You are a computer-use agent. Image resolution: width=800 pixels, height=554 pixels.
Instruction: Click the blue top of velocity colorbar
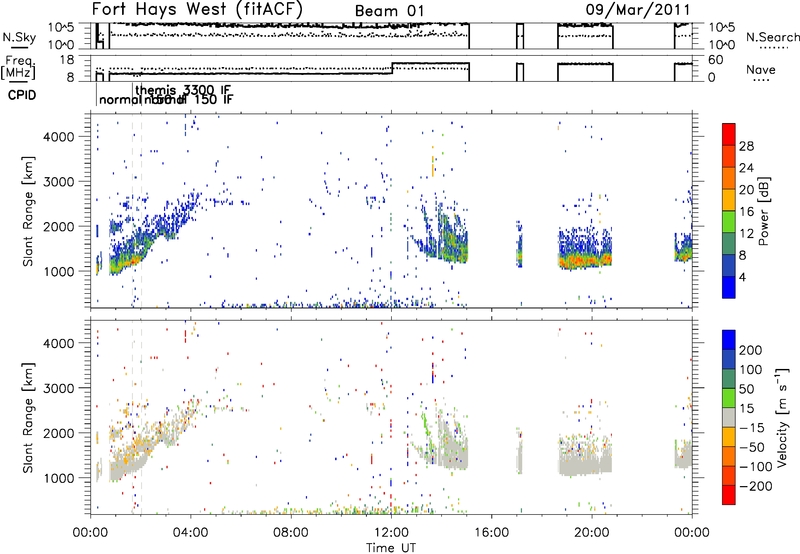[729, 340]
